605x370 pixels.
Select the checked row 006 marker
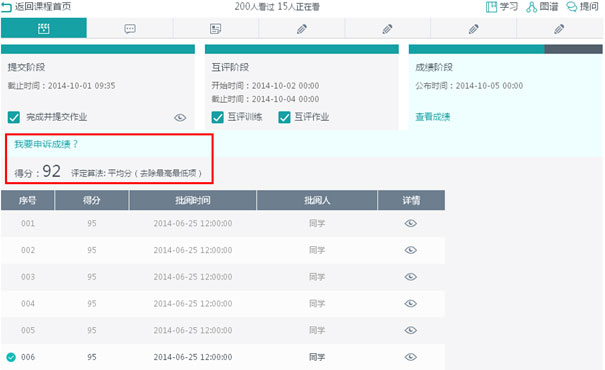[11, 357]
